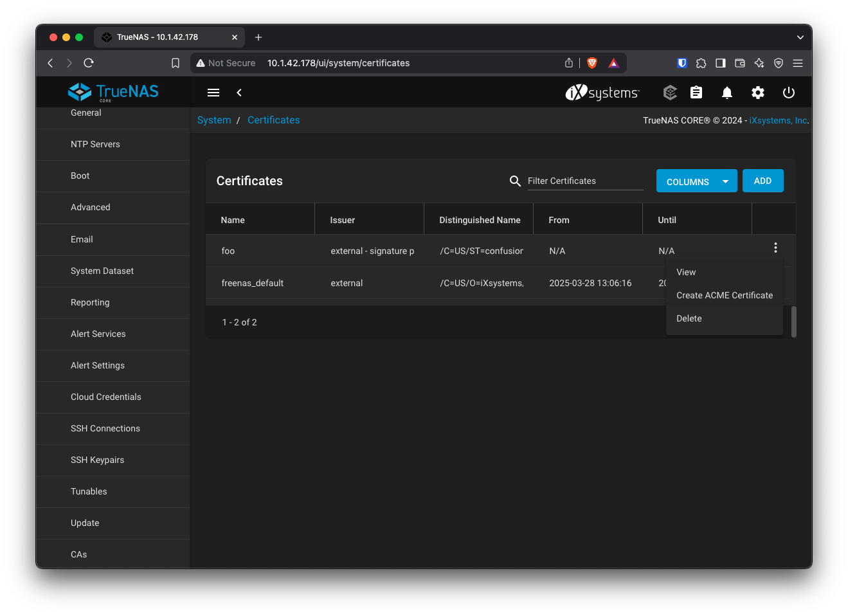The image size is (848, 616).
Task: Choose Create ACME Certificate
Action: click(x=725, y=295)
